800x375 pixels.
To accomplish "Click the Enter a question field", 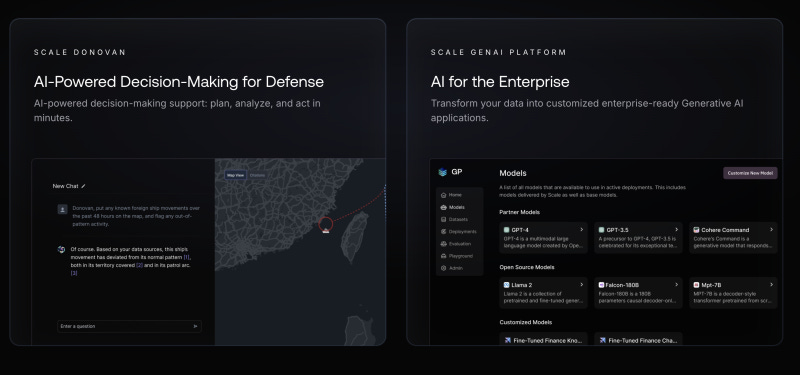I will pos(129,327).
